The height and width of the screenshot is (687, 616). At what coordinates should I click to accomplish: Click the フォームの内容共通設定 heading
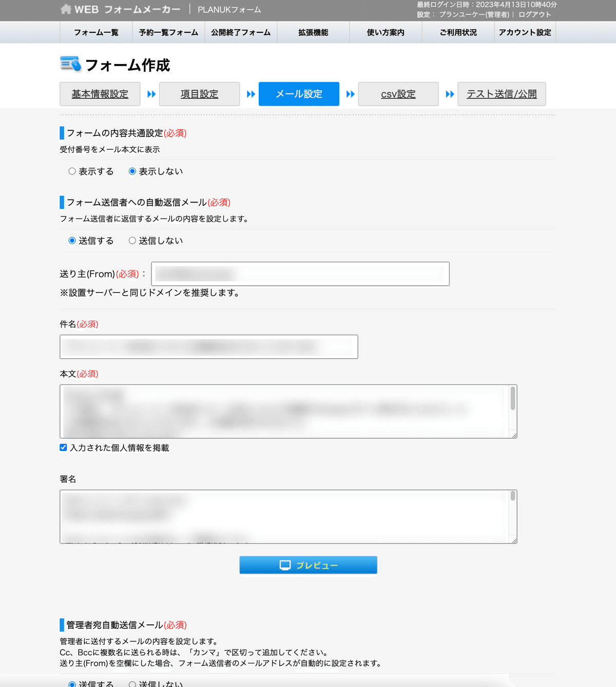point(114,133)
